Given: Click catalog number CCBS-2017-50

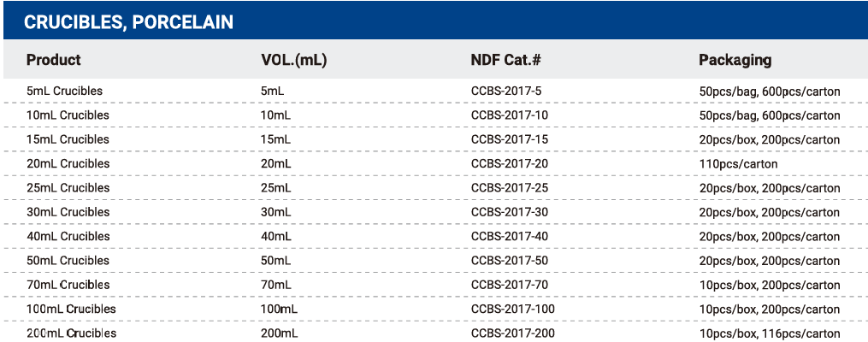Looking at the screenshot, I should tap(510, 261).
